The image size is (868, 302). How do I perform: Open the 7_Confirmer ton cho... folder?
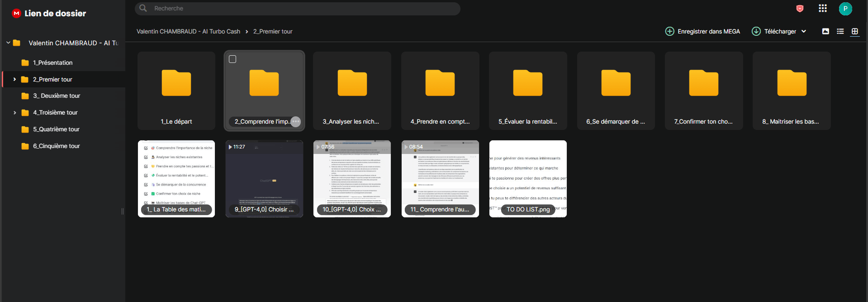coord(704,91)
